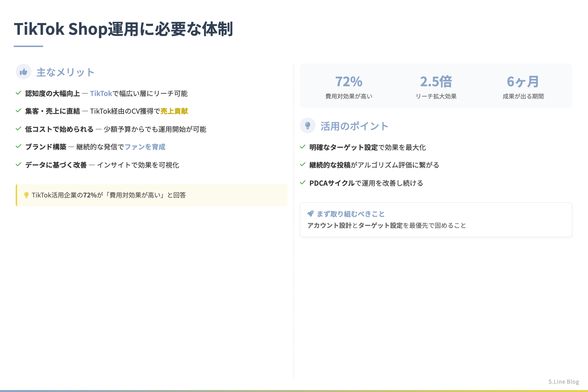Click the thumbs-up icon beside 主なメリット
The height and width of the screenshot is (392, 588).
24,72
